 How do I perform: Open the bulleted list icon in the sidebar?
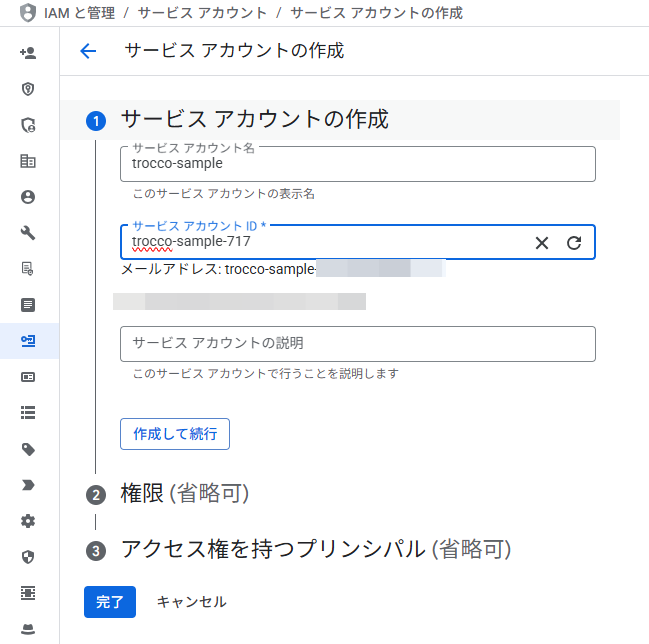(x=28, y=411)
